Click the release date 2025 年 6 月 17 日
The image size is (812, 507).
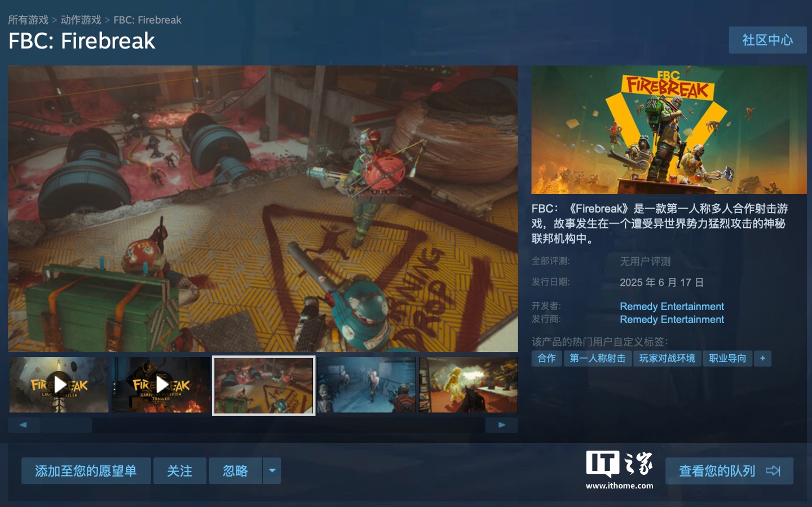pyautogui.click(x=661, y=282)
